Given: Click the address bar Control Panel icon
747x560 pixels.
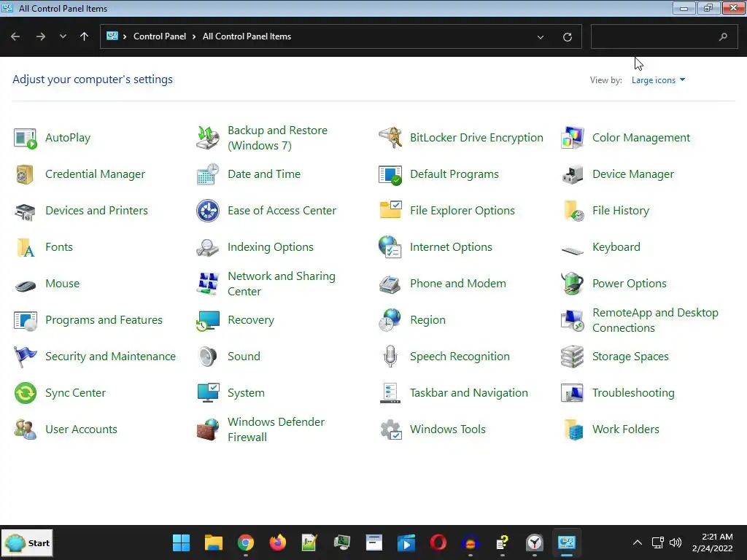Looking at the screenshot, I should click(x=112, y=36).
